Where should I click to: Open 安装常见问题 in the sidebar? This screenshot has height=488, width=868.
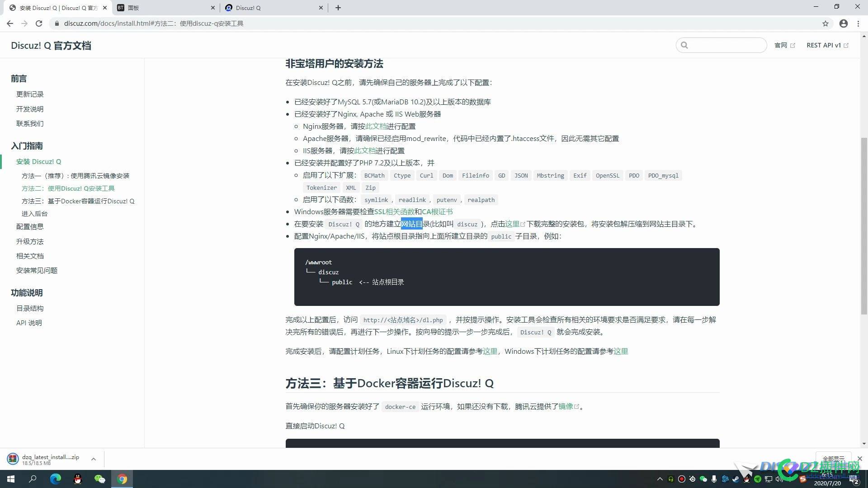click(x=37, y=270)
